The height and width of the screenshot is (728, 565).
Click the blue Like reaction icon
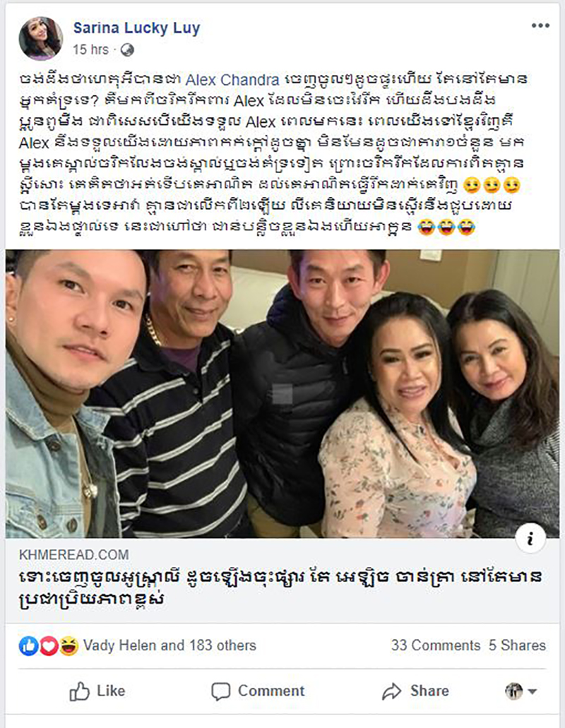coord(28,646)
